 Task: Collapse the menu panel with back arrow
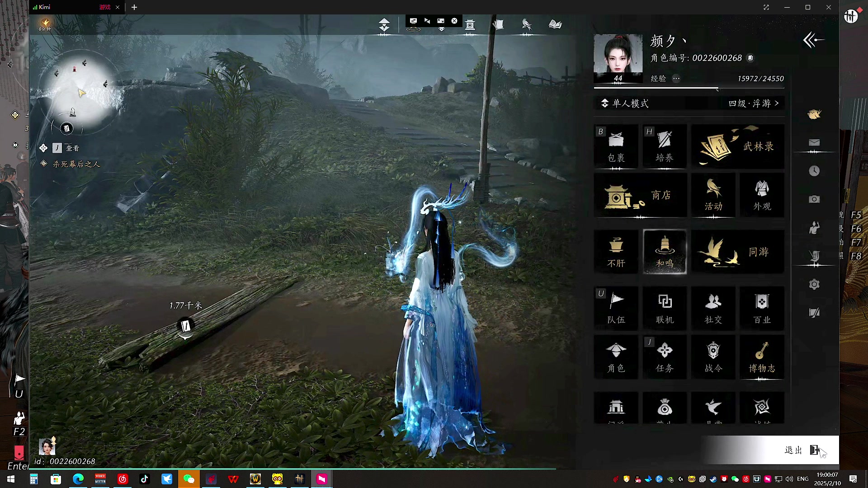[x=813, y=40]
